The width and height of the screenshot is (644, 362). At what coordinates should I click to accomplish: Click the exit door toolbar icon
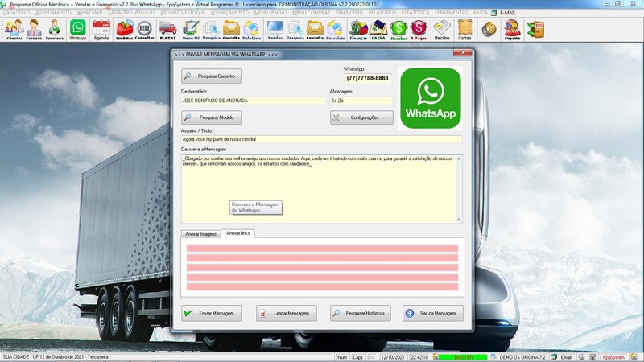[x=535, y=30]
